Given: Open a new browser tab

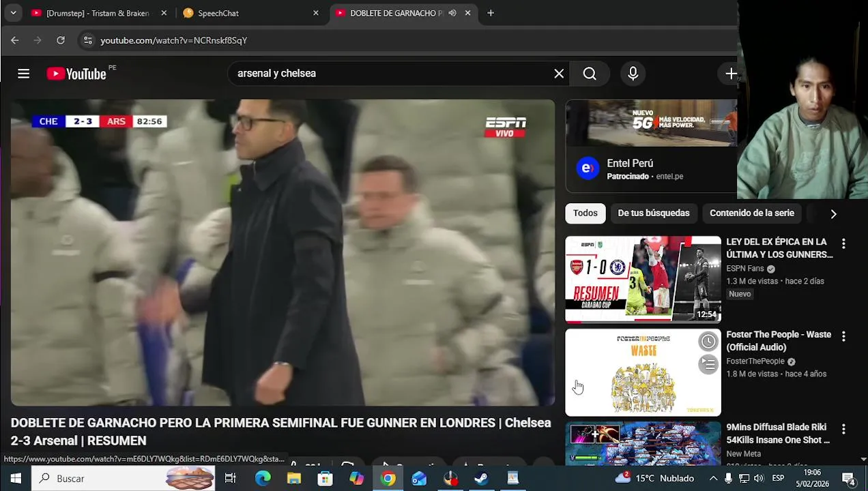Looking at the screenshot, I should (490, 13).
